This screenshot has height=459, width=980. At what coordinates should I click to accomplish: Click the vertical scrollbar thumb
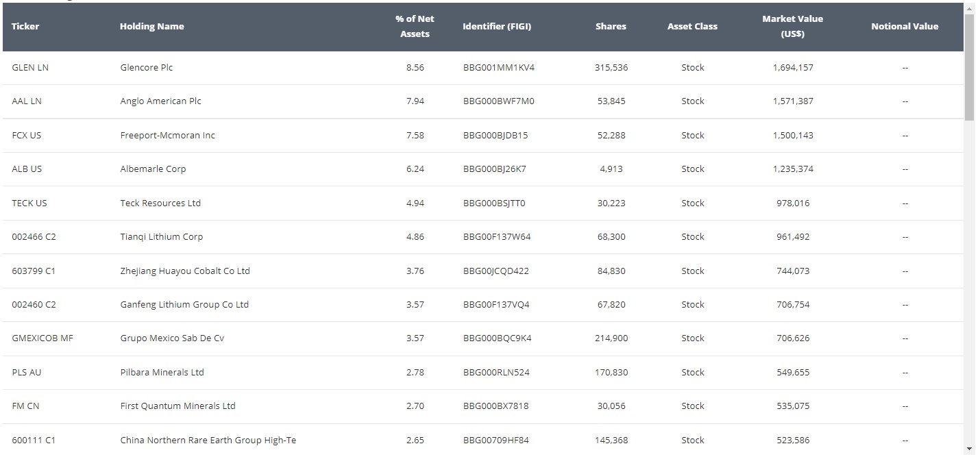tap(970, 62)
